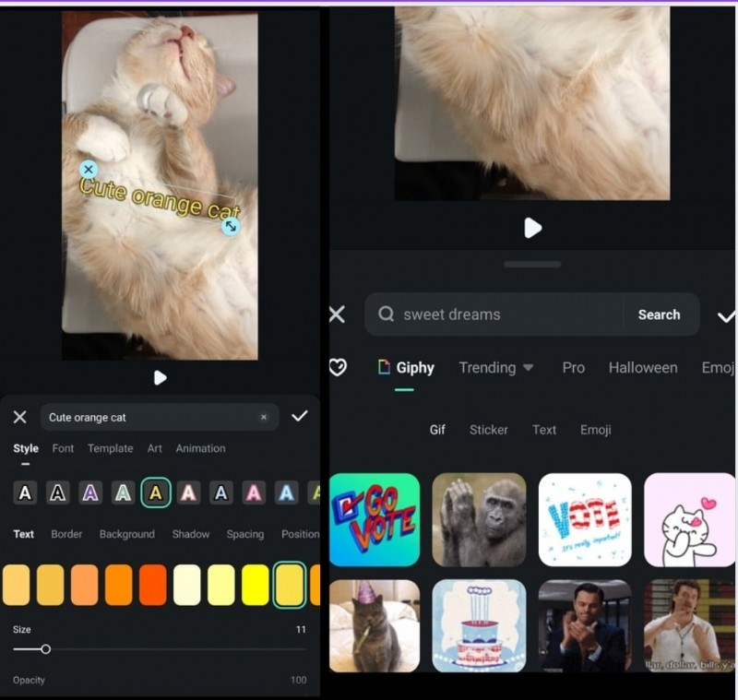
Task: Confirm the text edit with the checkmark icon
Action: (x=300, y=416)
